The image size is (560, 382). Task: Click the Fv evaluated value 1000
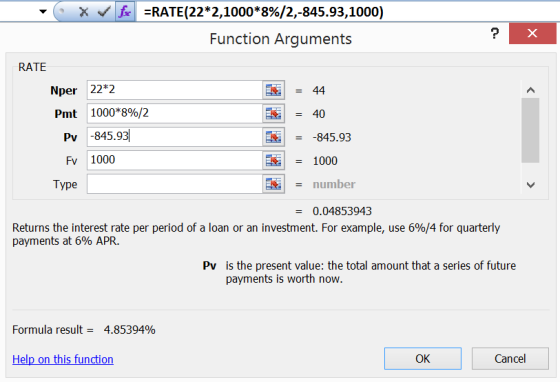(325, 161)
